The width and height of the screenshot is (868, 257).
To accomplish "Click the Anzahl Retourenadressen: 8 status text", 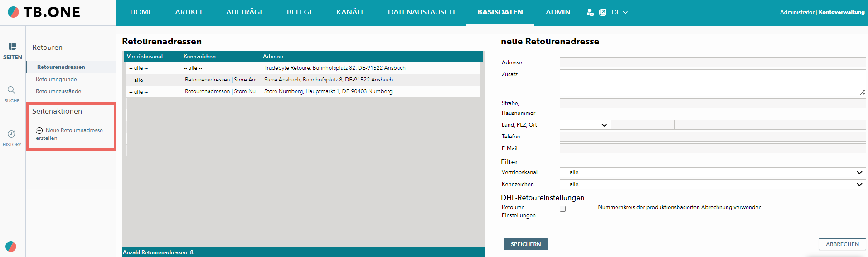I will point(158,252).
